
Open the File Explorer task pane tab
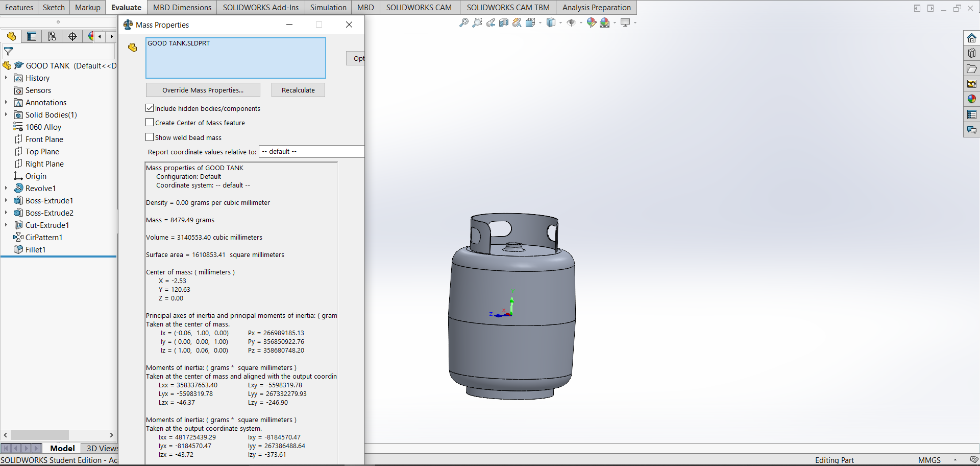coord(972,68)
